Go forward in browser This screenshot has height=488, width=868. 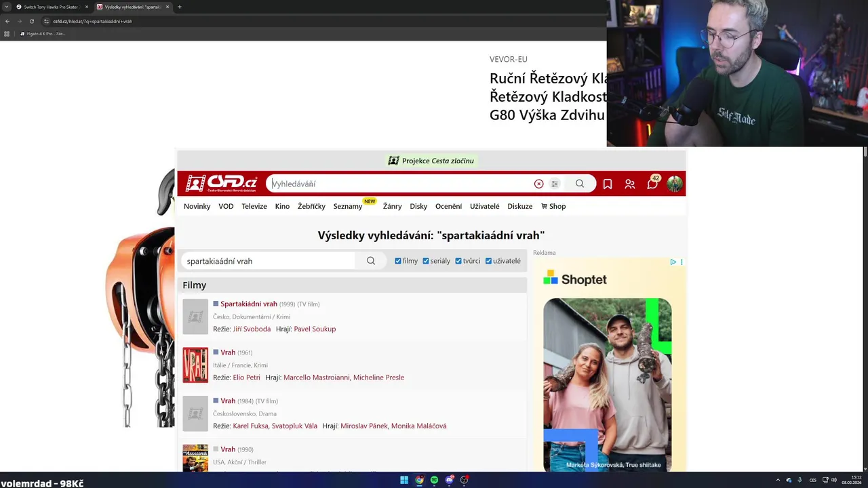[x=19, y=21]
